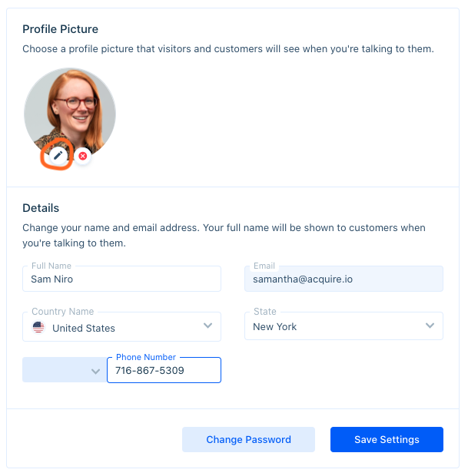
Task: Select the United States country text
Action: (84, 328)
